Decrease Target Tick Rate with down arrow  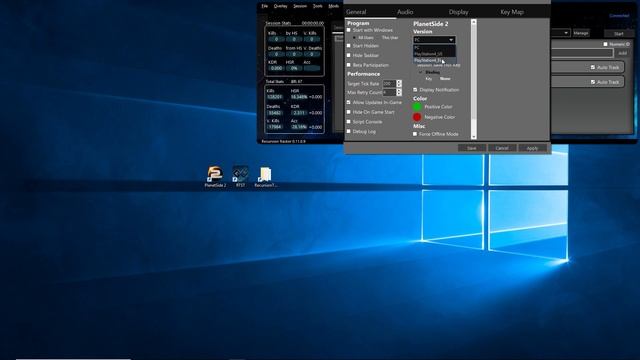click(399, 85)
